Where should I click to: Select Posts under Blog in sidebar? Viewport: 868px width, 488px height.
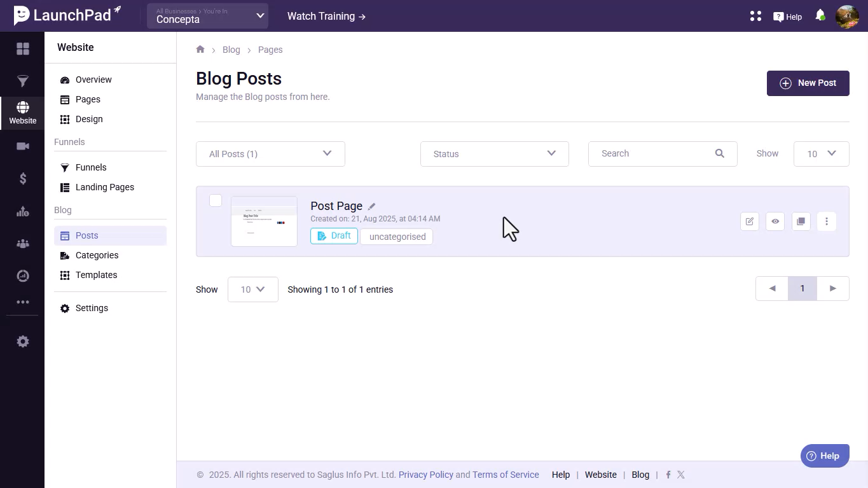[x=110, y=235]
